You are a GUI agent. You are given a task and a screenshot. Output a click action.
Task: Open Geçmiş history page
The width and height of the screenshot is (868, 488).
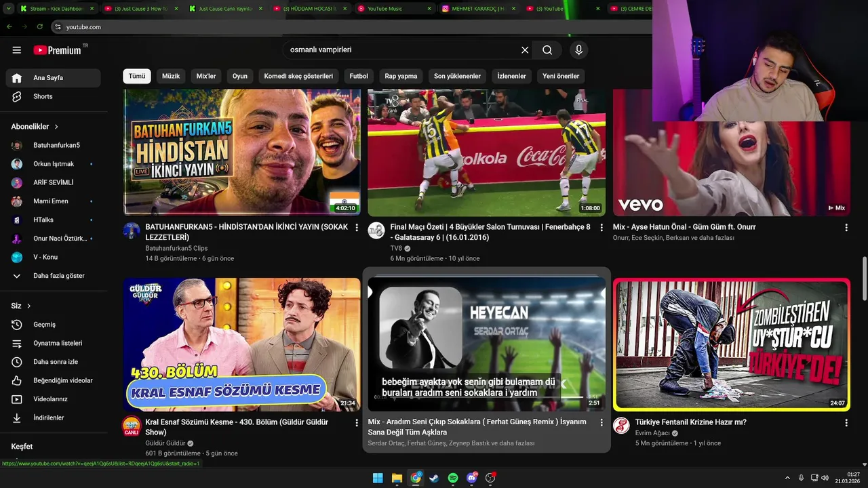pos(53,325)
